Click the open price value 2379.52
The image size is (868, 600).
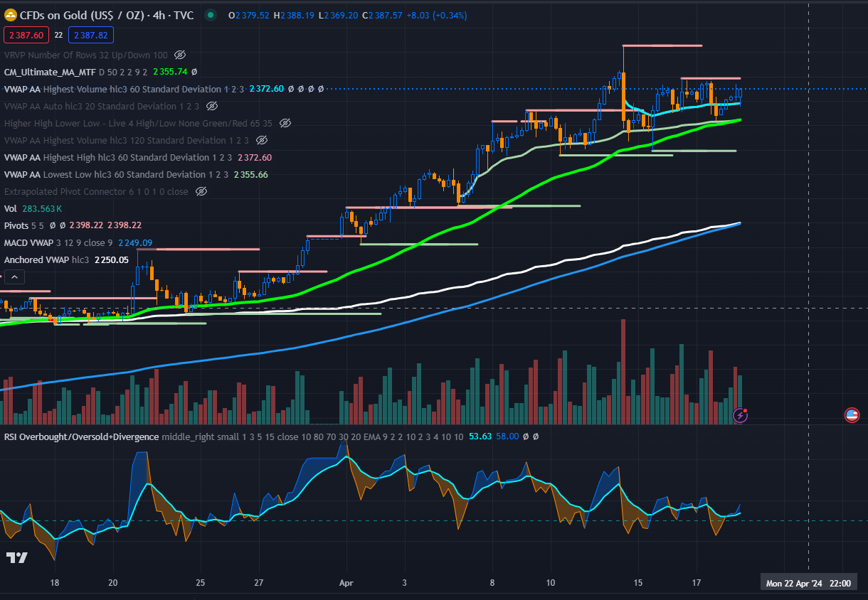[252, 16]
